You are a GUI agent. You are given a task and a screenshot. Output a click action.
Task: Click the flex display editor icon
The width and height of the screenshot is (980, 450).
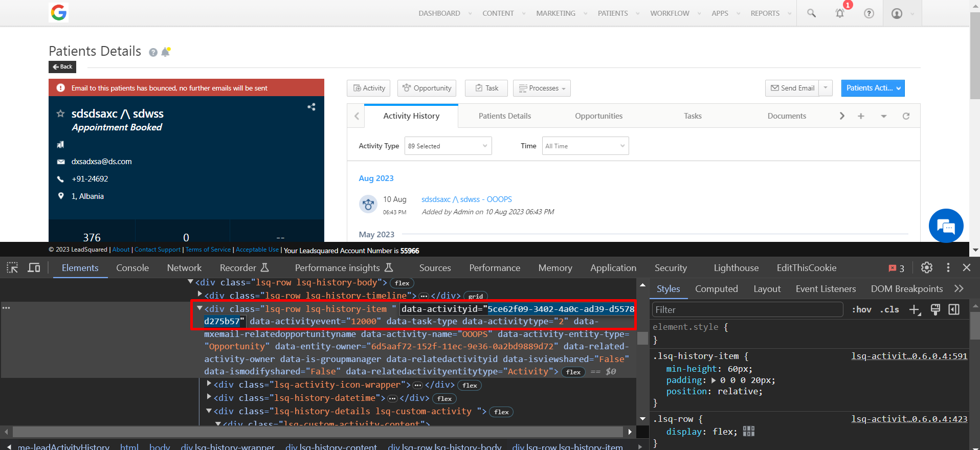[x=748, y=432]
